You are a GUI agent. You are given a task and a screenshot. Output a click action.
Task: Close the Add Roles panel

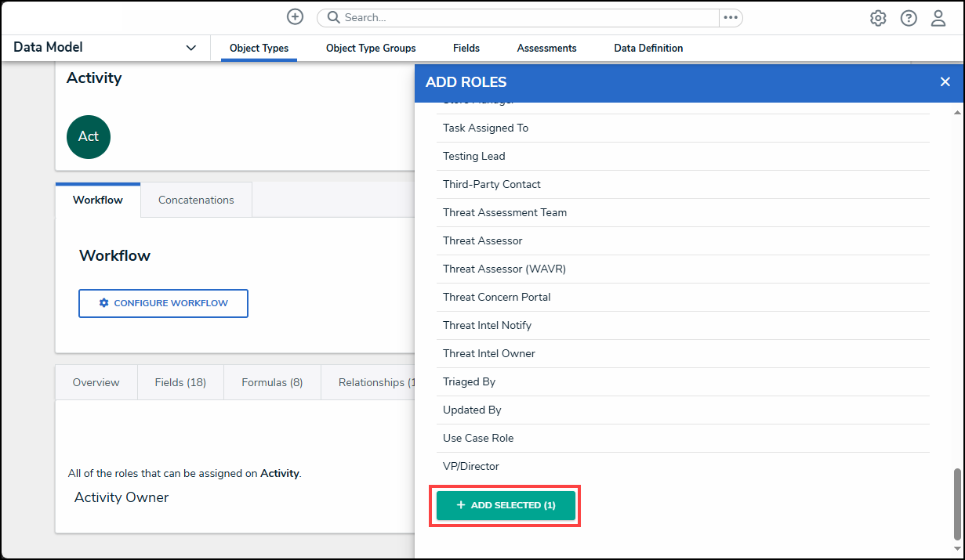click(945, 82)
